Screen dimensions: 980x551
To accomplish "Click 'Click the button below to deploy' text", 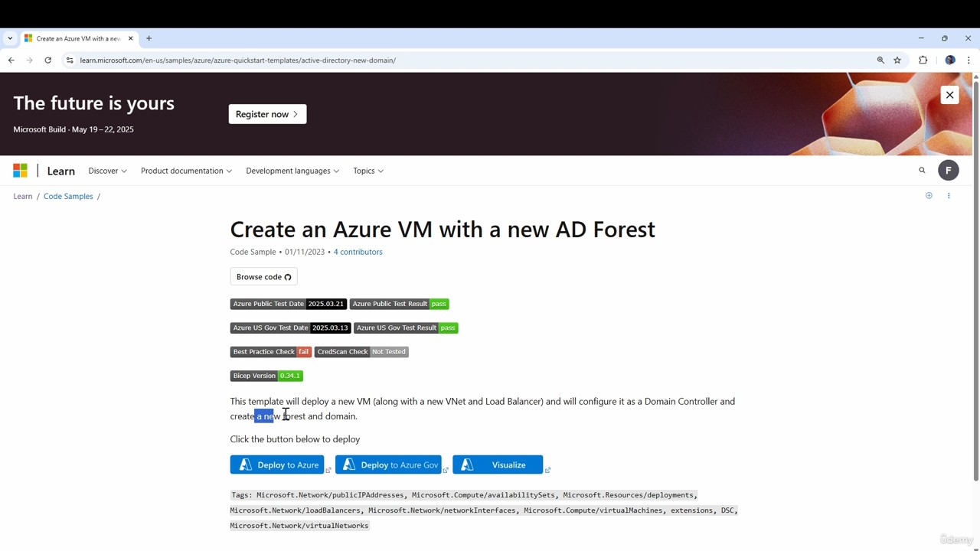I will pos(295,439).
